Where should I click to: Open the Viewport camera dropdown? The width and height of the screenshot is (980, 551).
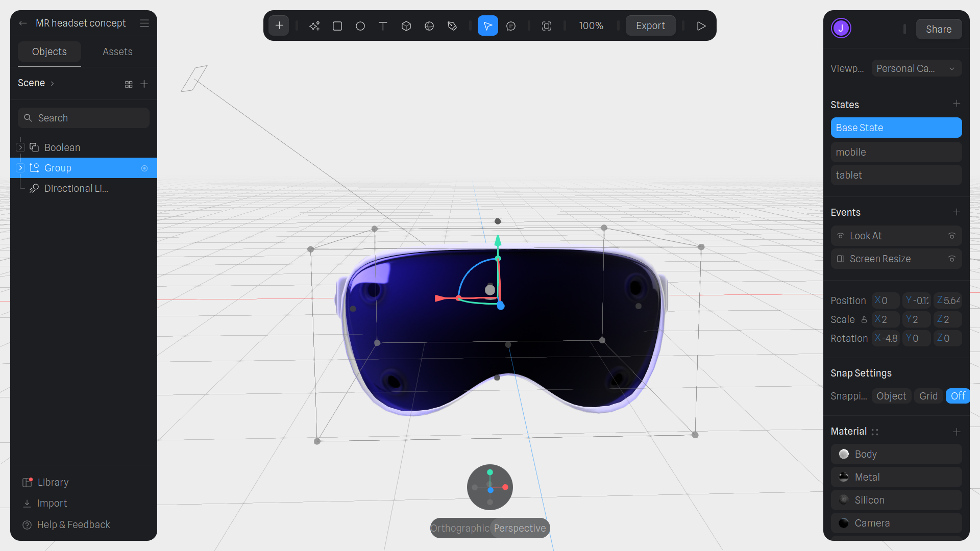point(916,68)
